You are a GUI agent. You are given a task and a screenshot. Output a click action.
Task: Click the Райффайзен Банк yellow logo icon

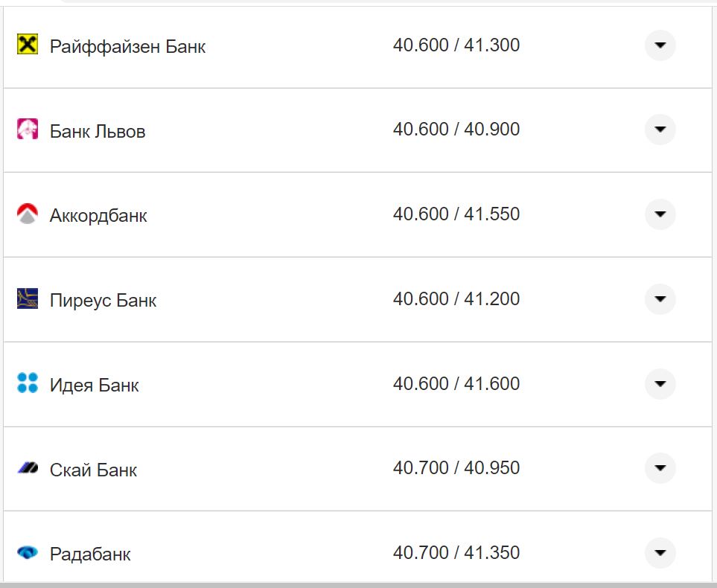[x=28, y=45]
